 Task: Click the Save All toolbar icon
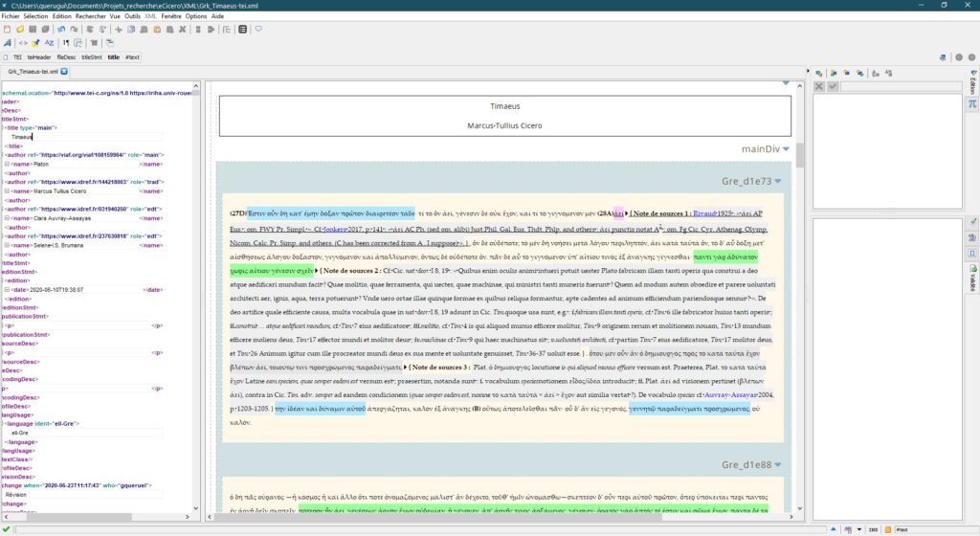click(x=45, y=30)
